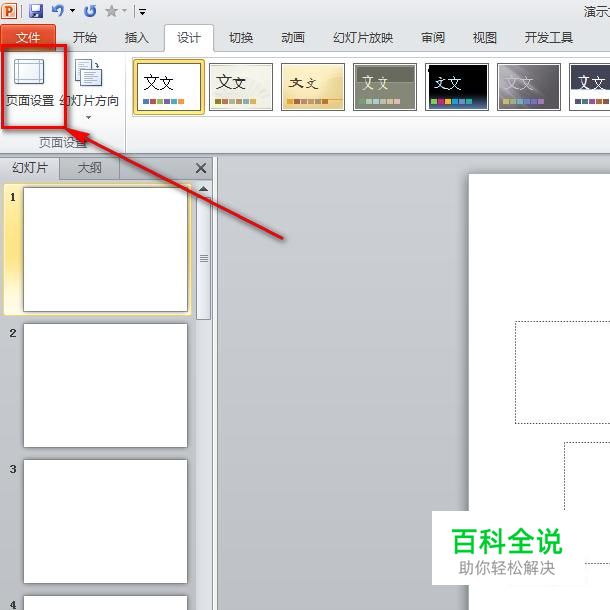Click the slide pane scrollbar thumb

coord(203,258)
